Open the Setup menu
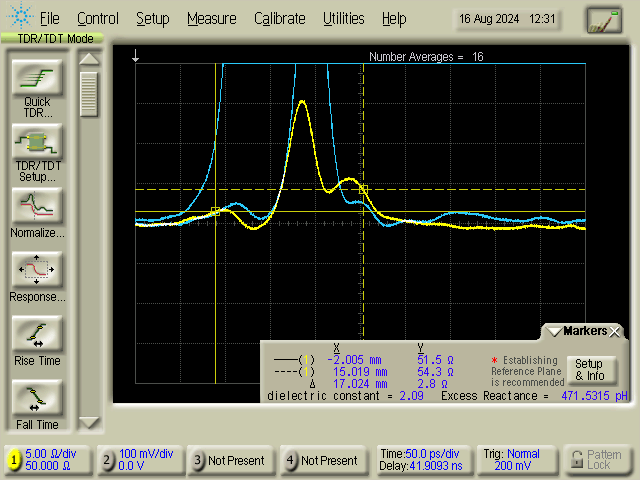Image resolution: width=640 pixels, height=480 pixels. 153,19
